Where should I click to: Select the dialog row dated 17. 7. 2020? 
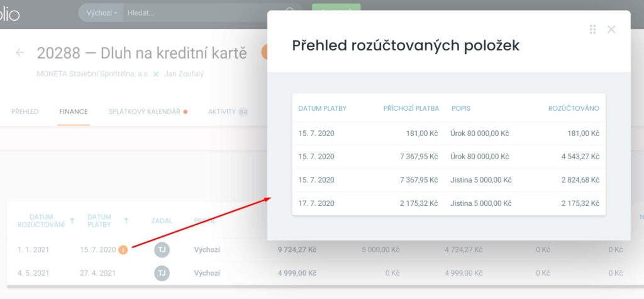pyautogui.click(x=448, y=203)
